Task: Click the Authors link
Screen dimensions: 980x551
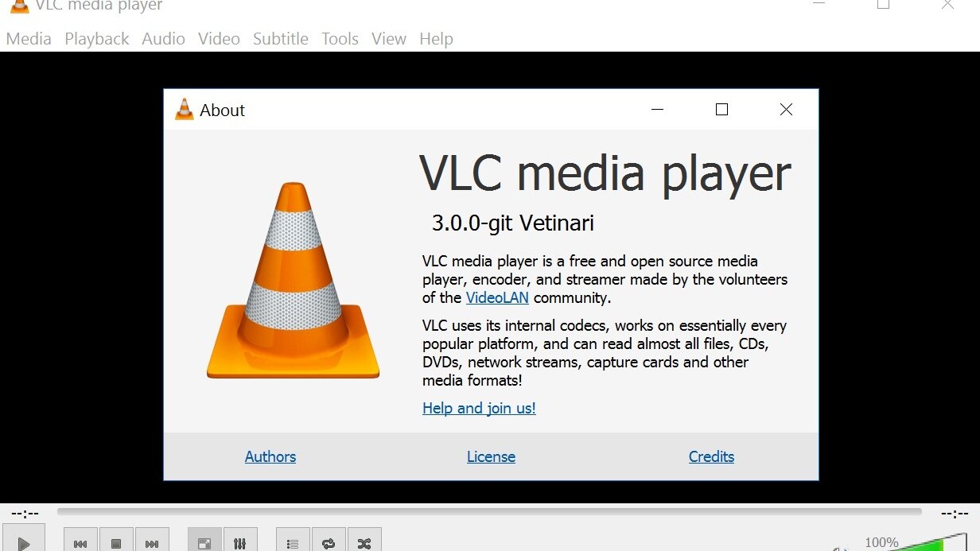Action: 270,457
